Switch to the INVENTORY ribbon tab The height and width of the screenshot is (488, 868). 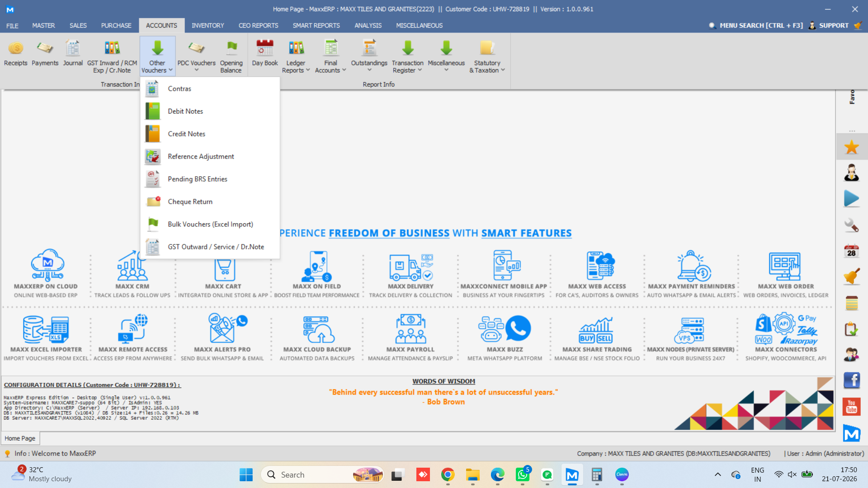(x=208, y=26)
